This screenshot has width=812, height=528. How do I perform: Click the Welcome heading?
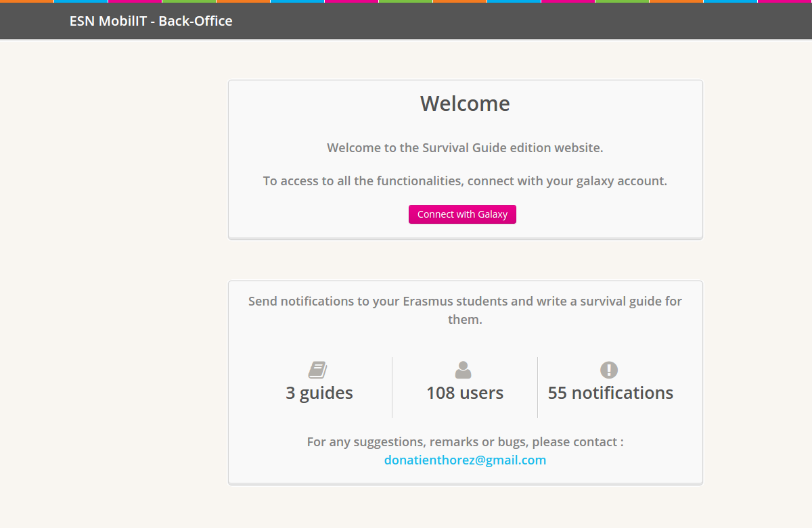[465, 103]
